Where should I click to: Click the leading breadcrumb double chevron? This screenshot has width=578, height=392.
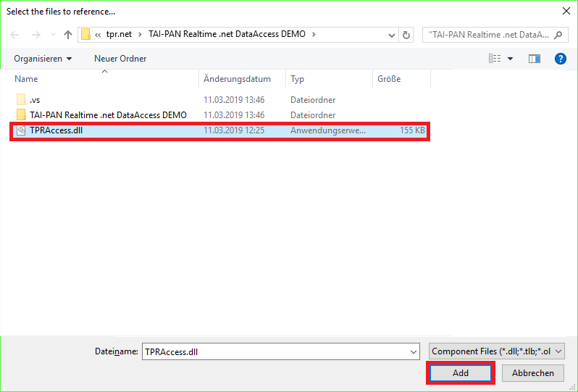click(x=98, y=35)
